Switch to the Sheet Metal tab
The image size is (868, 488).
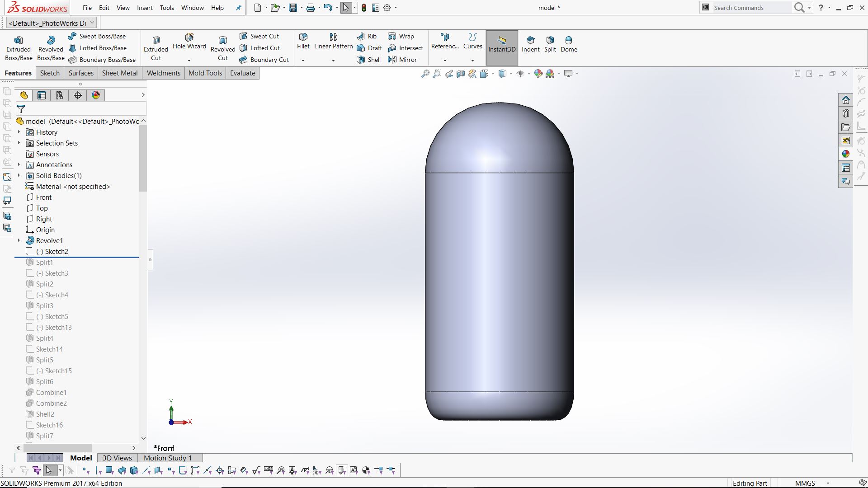[x=119, y=73]
